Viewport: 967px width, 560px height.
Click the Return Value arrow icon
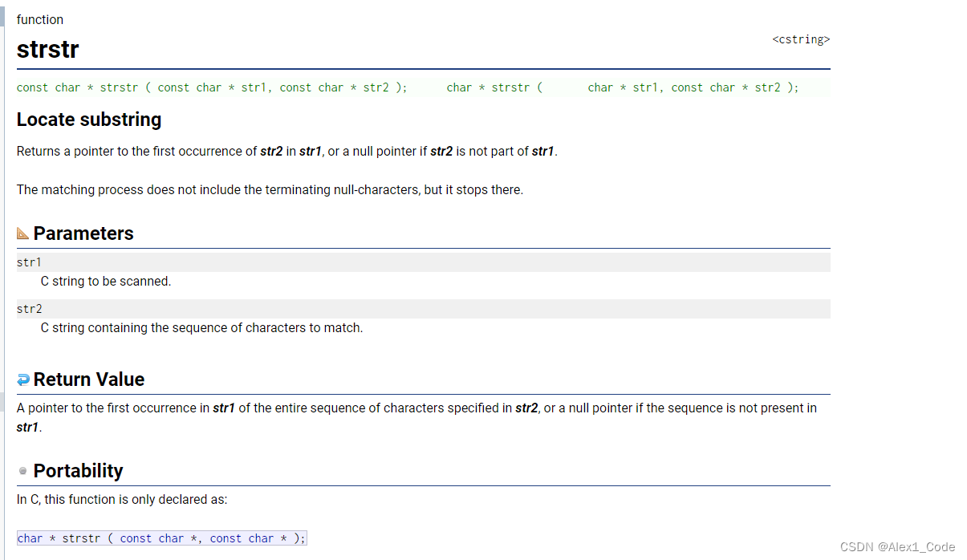(22, 379)
